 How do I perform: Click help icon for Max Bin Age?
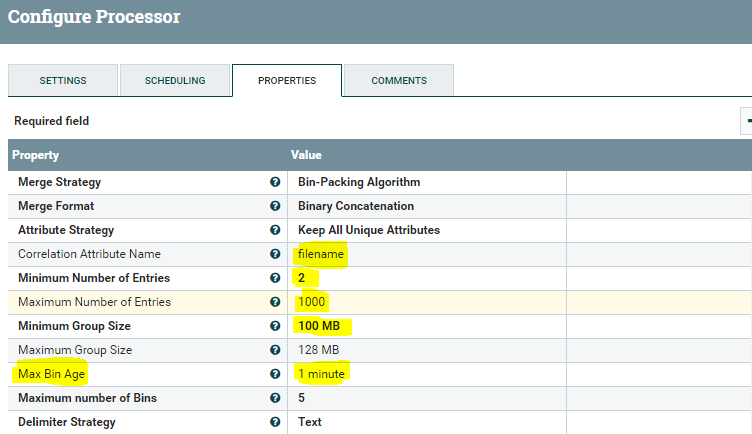274,375
